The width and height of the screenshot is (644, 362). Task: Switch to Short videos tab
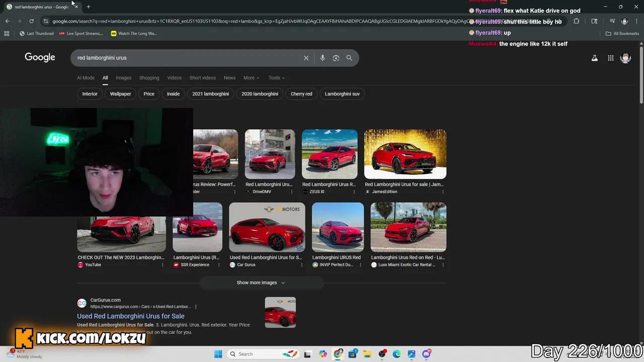203,78
